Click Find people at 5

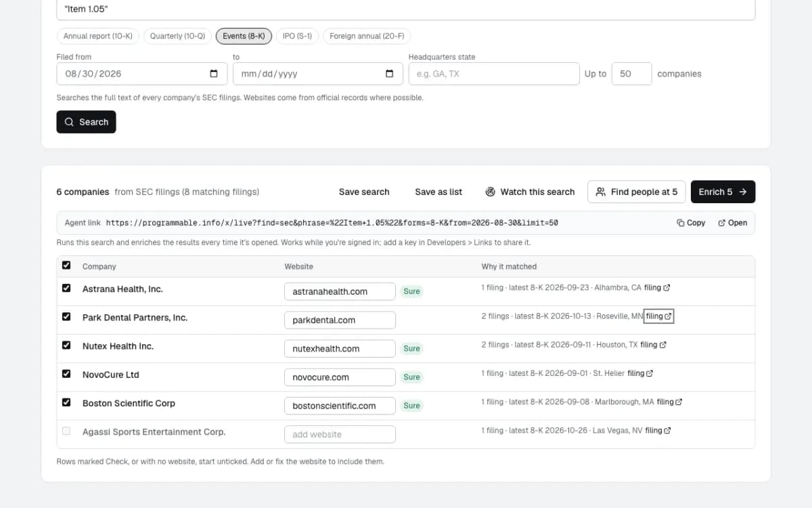[x=637, y=192]
